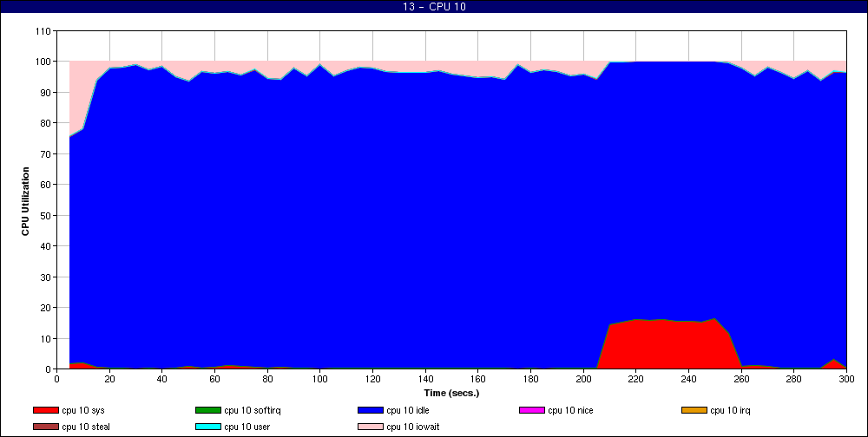Click the 'Time (secs.)' axis label
The width and height of the screenshot is (868, 437).
click(x=451, y=394)
